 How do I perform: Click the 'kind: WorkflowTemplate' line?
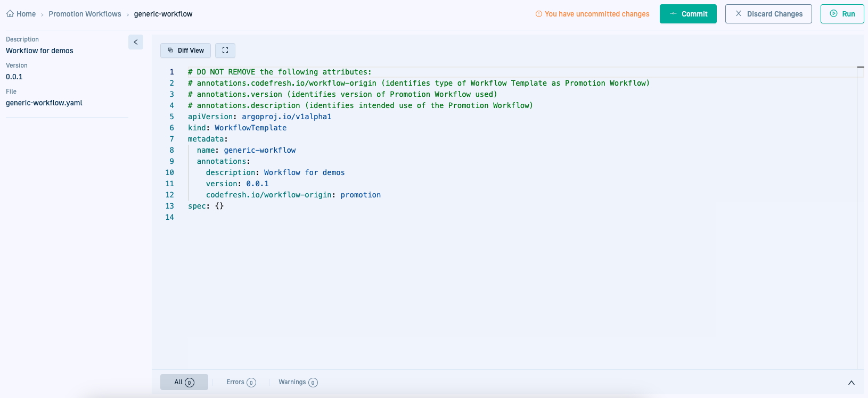(237, 128)
